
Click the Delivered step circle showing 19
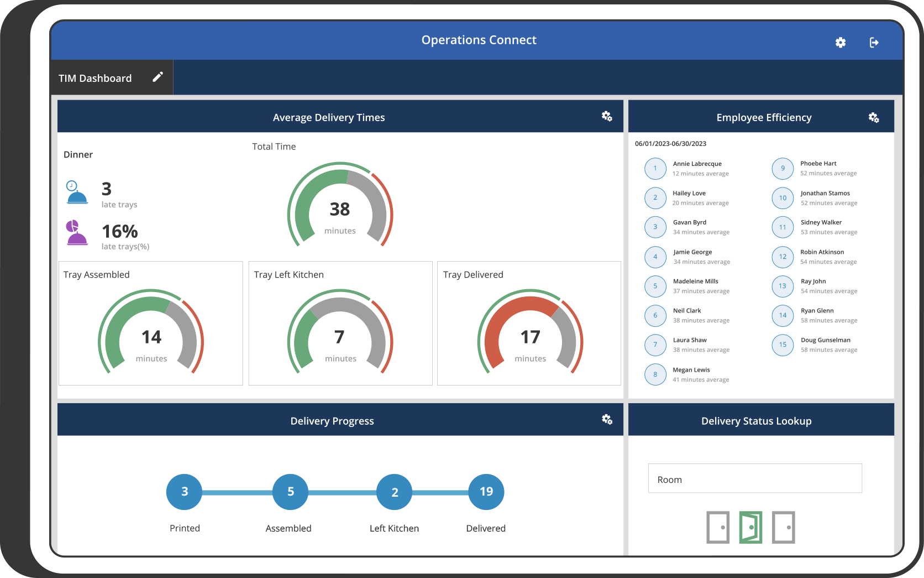pyautogui.click(x=486, y=491)
